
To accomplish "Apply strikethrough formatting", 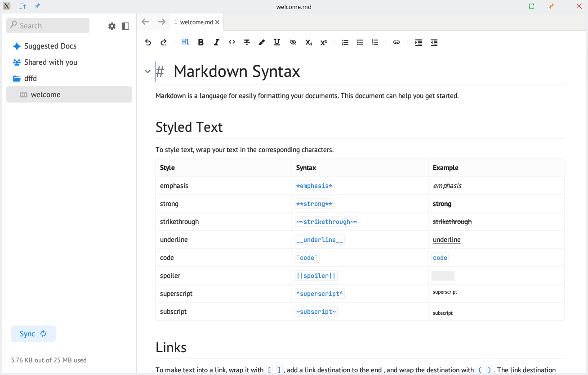I will [247, 42].
